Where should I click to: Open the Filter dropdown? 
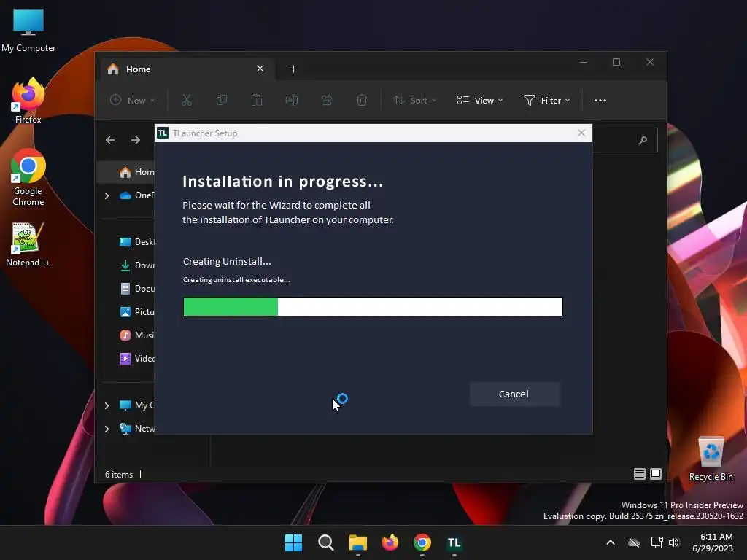(547, 100)
